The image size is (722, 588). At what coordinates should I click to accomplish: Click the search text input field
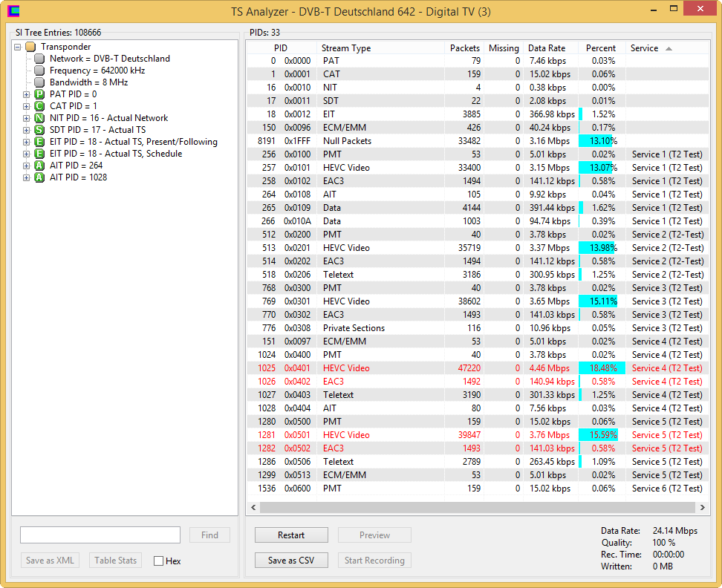[x=100, y=535]
